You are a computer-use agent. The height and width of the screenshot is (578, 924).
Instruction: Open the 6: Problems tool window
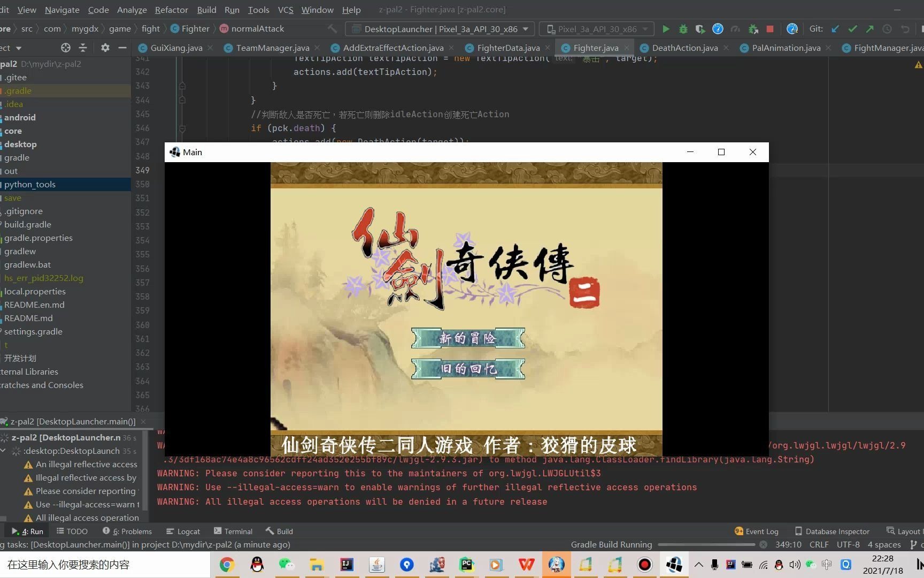coord(127,531)
